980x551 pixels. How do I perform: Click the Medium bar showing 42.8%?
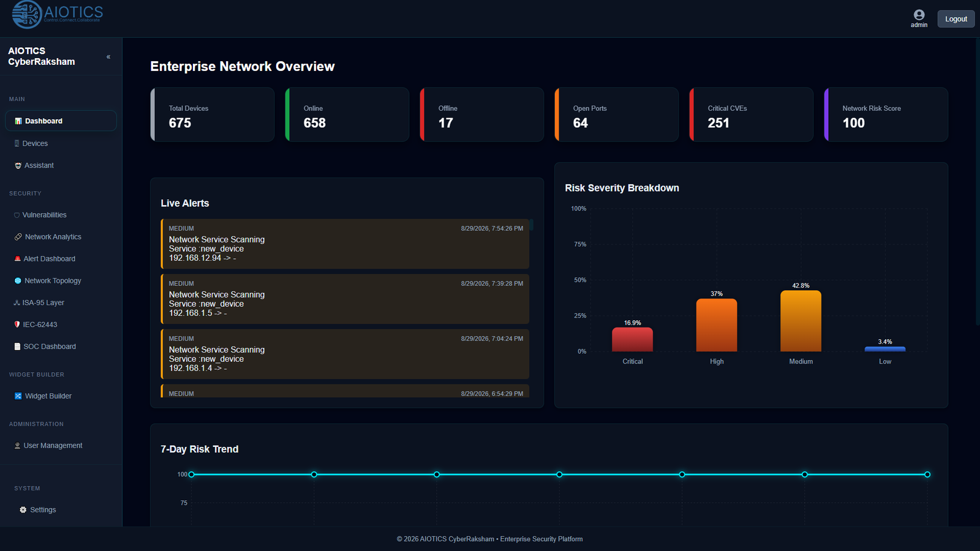pyautogui.click(x=801, y=321)
